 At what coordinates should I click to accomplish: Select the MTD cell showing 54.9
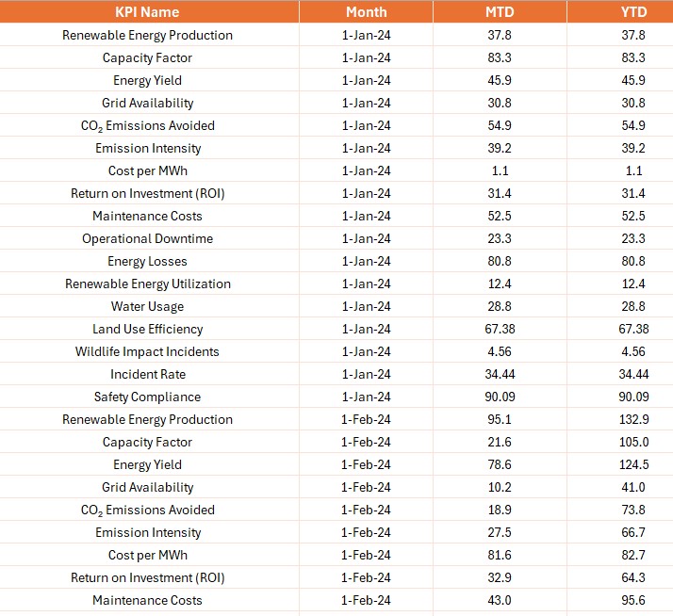pyautogui.click(x=500, y=125)
